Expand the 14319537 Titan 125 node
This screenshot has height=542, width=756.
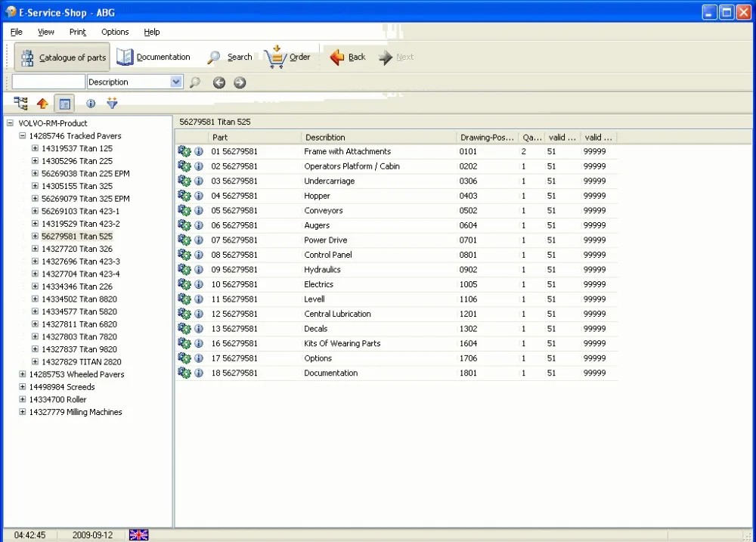coord(35,148)
